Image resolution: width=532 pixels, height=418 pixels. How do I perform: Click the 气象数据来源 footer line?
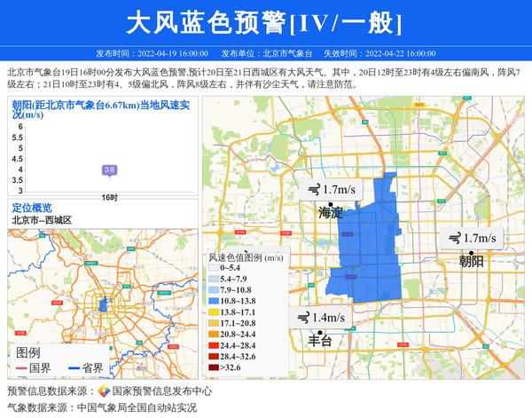coord(102,407)
